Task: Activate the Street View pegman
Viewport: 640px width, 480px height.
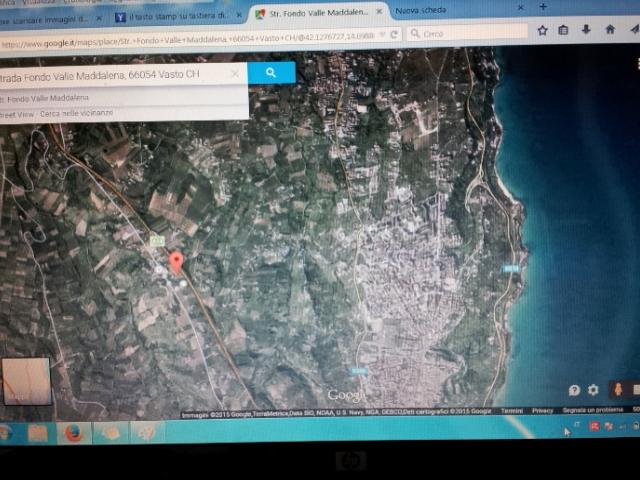Action: (617, 389)
